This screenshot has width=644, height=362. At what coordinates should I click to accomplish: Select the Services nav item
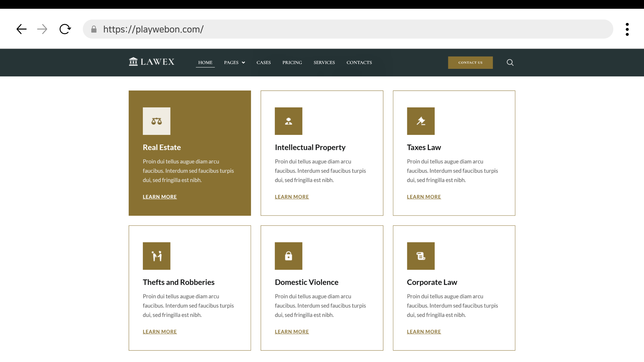point(324,62)
